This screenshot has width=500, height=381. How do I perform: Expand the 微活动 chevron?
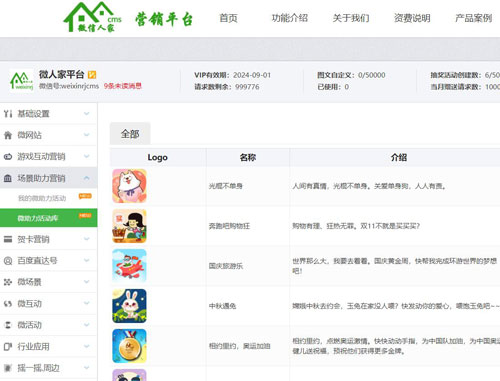tap(87, 325)
